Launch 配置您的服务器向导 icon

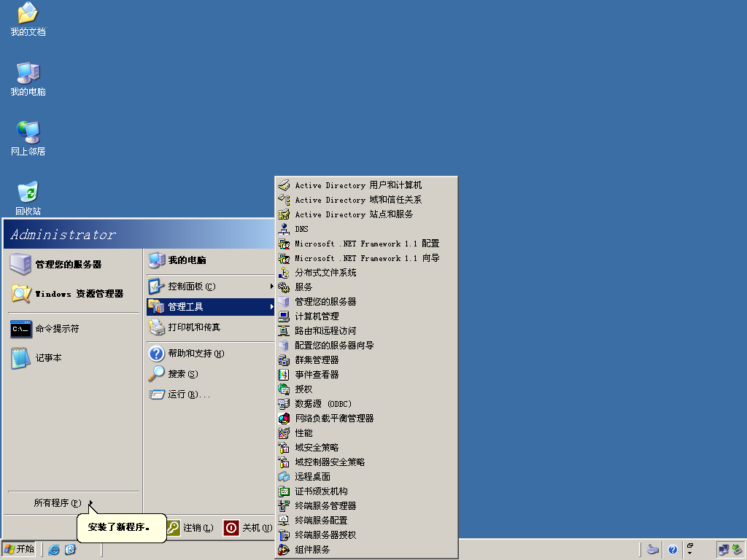[284, 345]
